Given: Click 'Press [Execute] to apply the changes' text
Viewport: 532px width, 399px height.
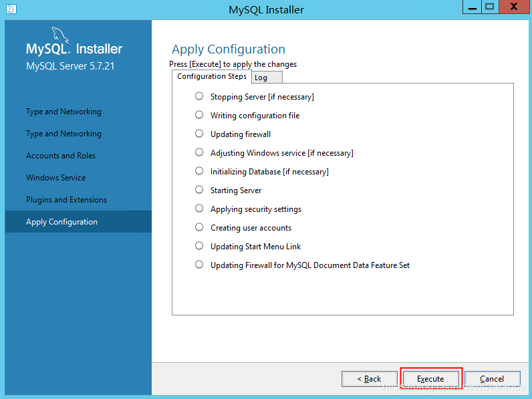Looking at the screenshot, I should (x=233, y=64).
